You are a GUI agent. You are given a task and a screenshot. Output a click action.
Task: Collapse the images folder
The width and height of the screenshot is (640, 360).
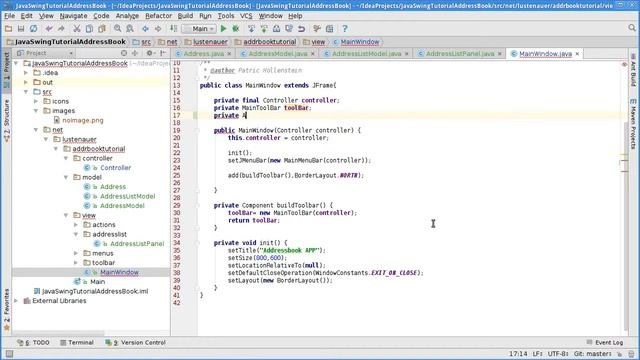pyautogui.click(x=36, y=111)
